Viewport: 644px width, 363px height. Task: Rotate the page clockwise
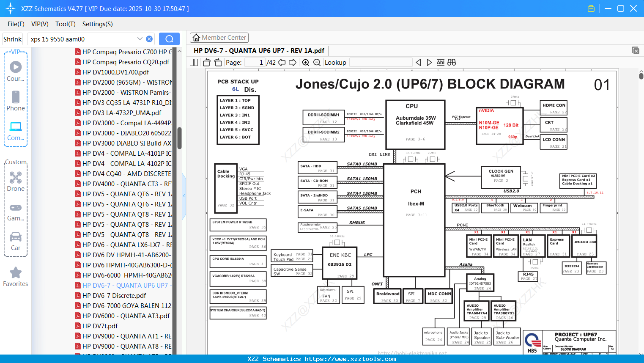[x=218, y=62]
